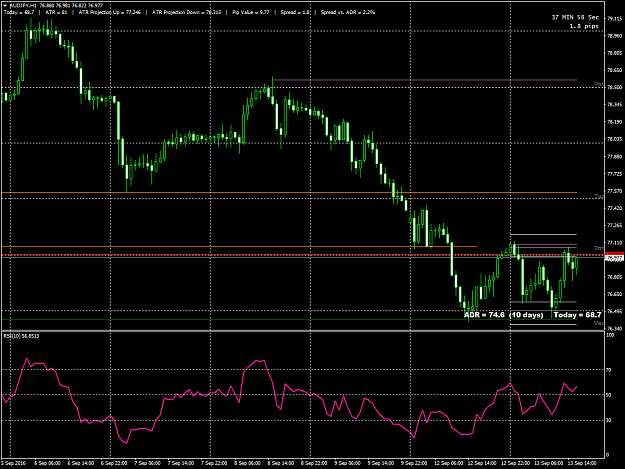Select the '13 Sep 14:00' time axis label
625x469 pixels.
tap(582, 463)
